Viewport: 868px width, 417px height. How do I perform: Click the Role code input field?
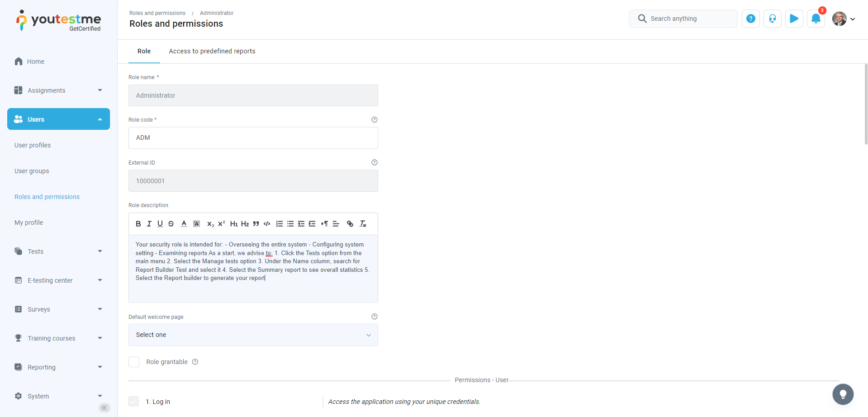tap(253, 138)
